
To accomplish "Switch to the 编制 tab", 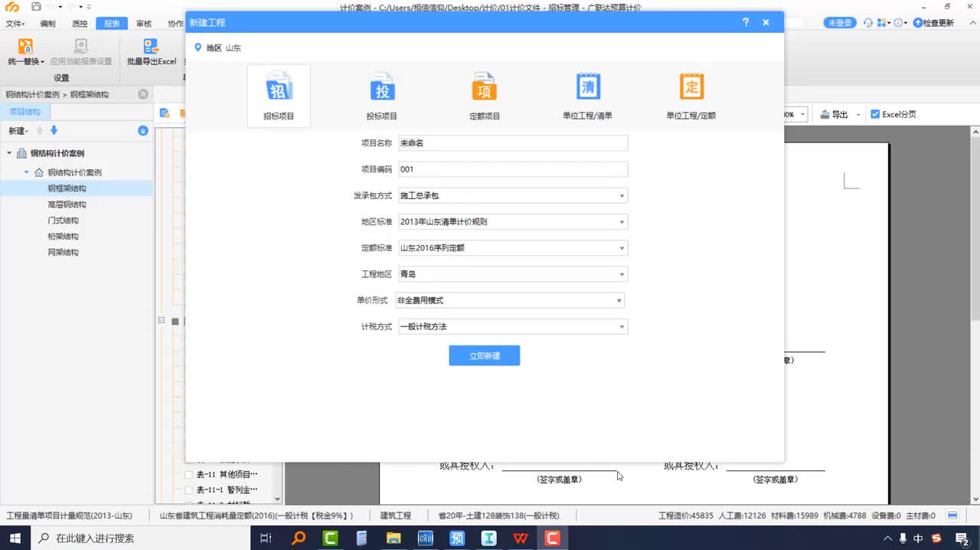I will click(47, 24).
